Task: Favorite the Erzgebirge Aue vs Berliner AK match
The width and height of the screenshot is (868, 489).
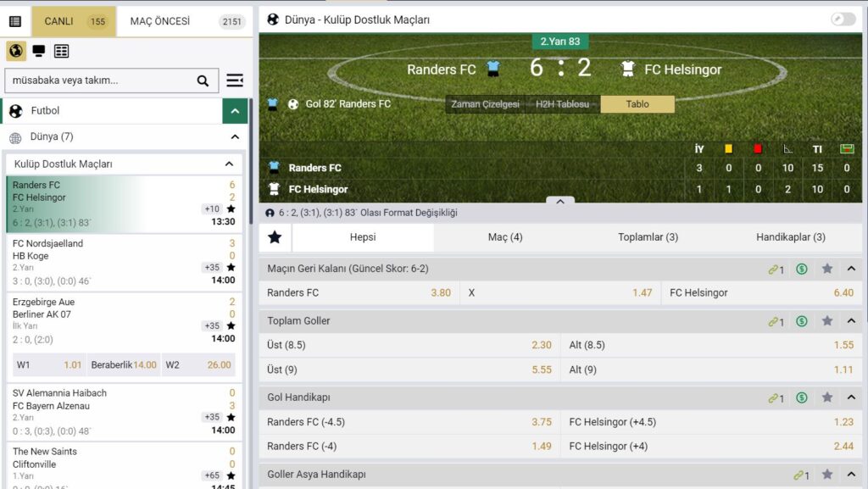Action: point(231,325)
